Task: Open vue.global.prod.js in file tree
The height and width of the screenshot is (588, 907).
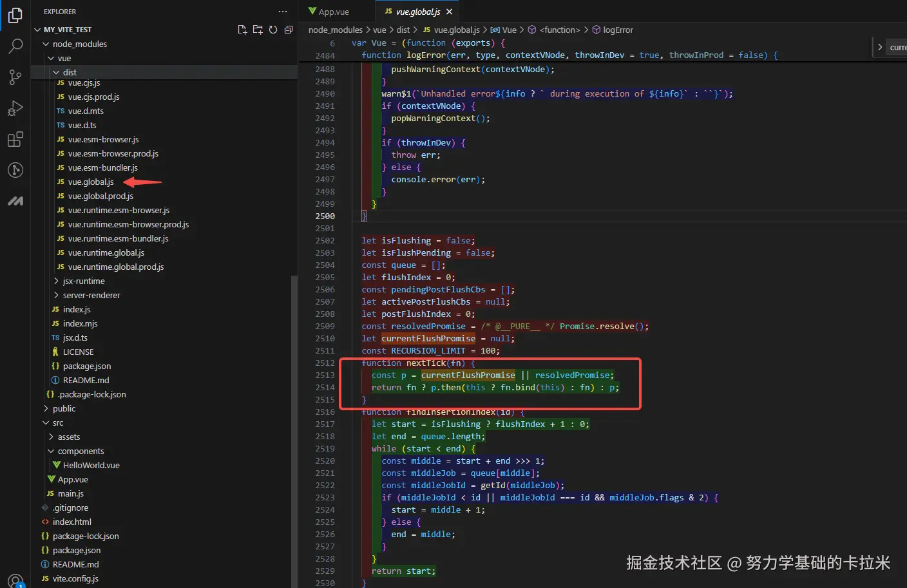Action: pyautogui.click(x=100, y=196)
